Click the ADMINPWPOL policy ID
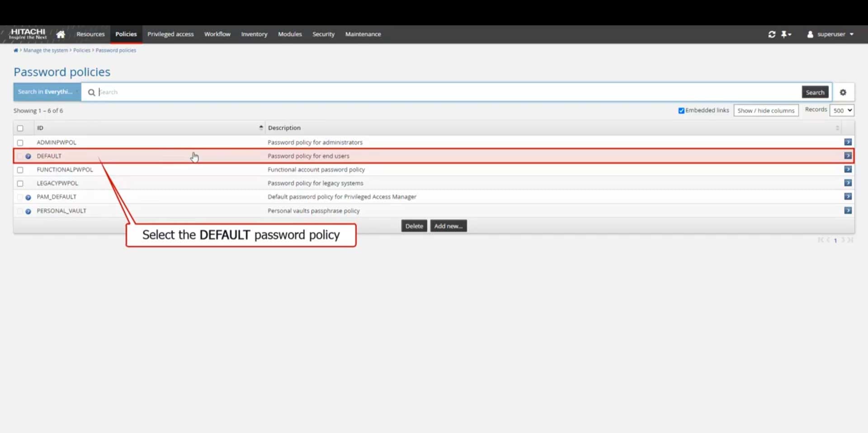The height and width of the screenshot is (433, 868). point(57,143)
